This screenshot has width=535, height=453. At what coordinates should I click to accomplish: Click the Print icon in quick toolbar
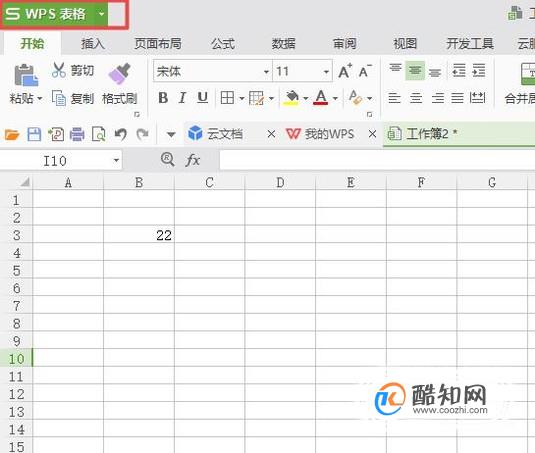point(77,134)
